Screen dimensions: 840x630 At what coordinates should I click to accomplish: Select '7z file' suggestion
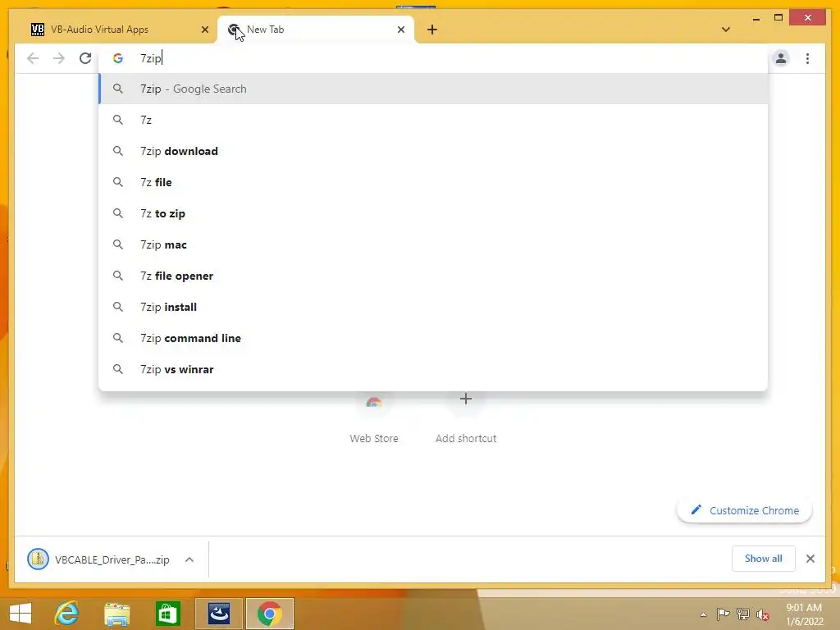tap(433, 182)
